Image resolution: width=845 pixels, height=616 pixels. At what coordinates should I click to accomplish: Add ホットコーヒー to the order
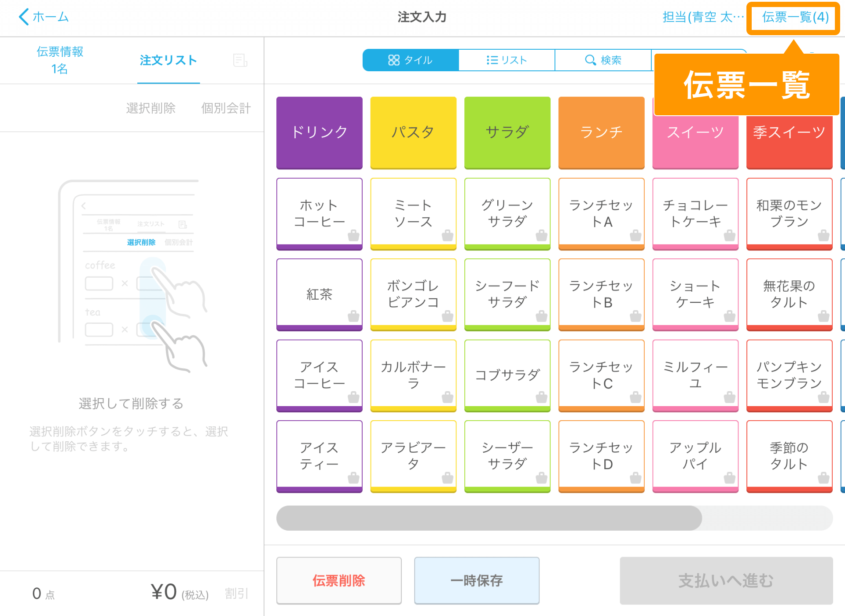[320, 213]
